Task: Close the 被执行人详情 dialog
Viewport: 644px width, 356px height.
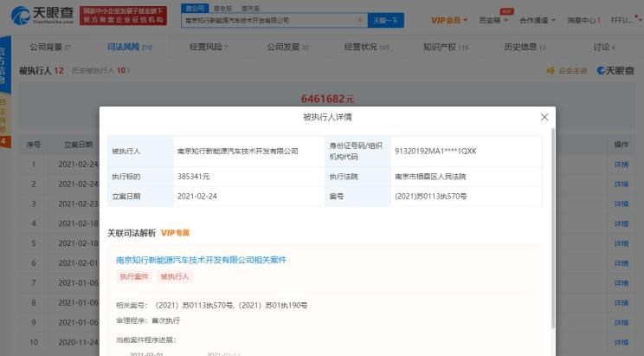Action: tap(544, 117)
